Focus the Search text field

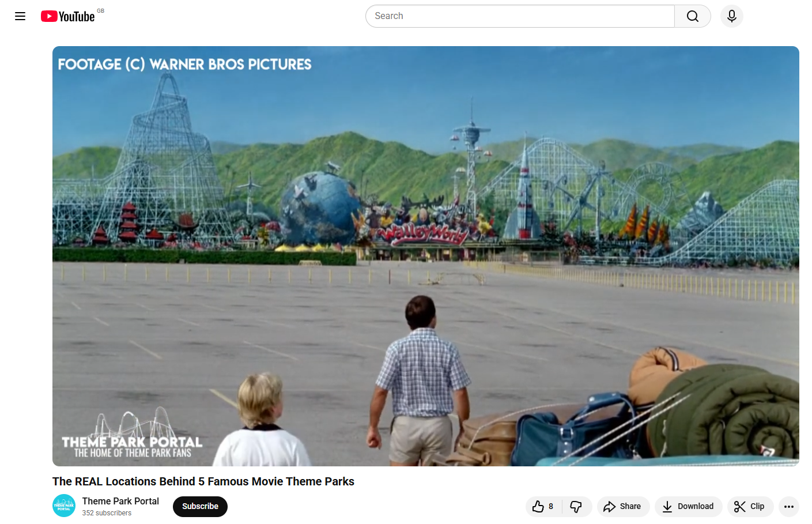519,16
